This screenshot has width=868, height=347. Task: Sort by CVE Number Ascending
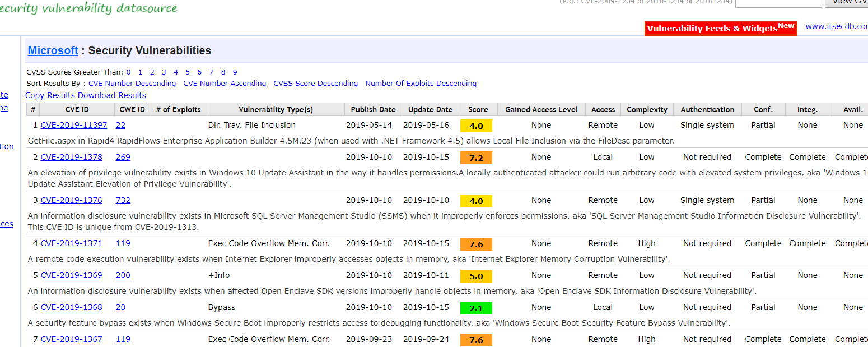225,83
